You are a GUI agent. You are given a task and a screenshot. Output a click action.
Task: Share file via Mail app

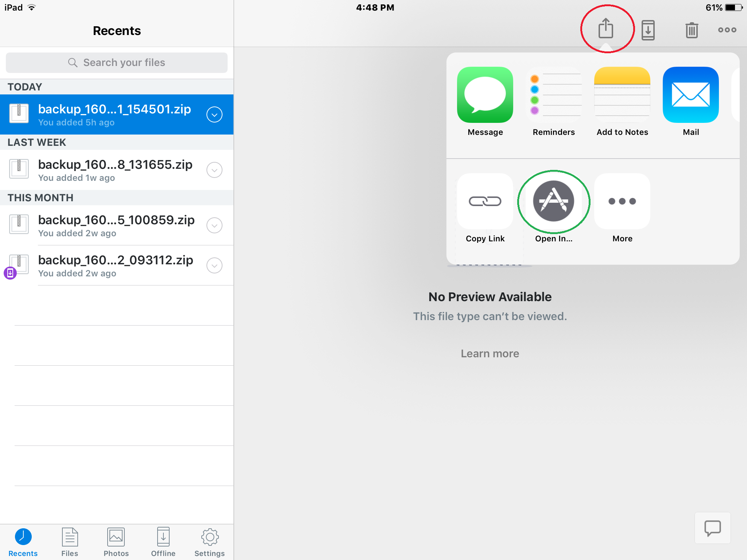tap(690, 95)
